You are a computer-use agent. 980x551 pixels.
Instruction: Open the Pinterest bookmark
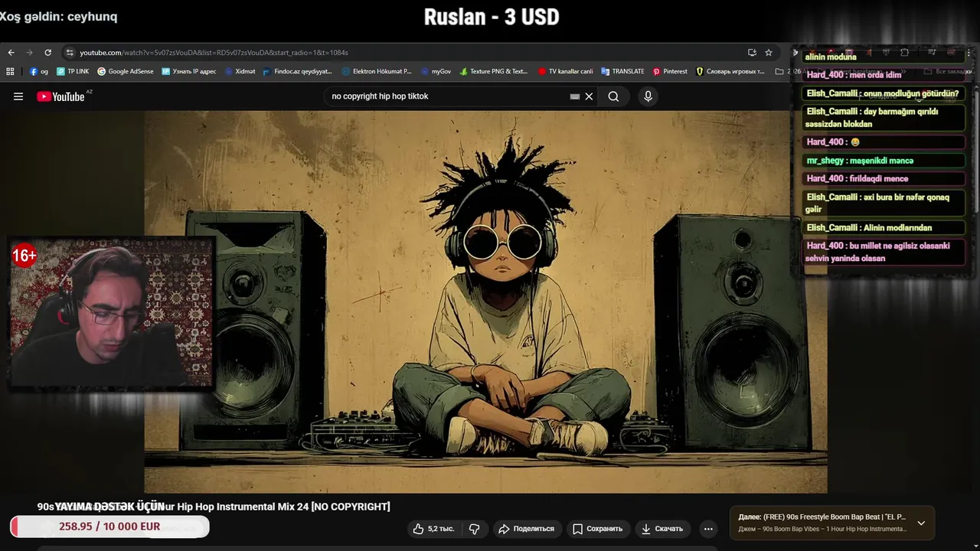click(x=670, y=71)
